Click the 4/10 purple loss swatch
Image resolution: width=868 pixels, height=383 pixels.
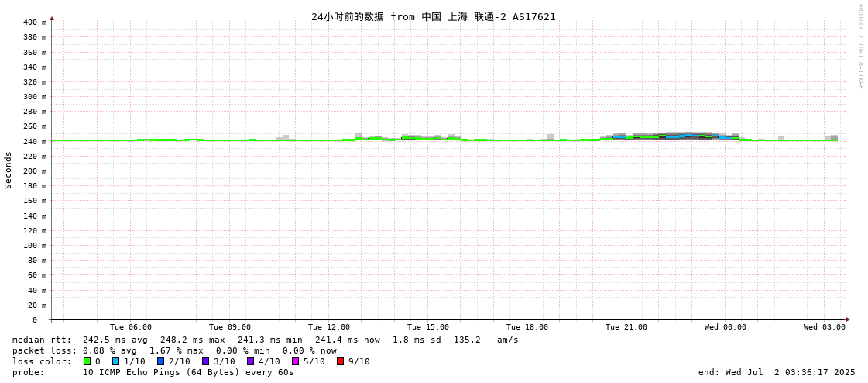click(x=250, y=361)
